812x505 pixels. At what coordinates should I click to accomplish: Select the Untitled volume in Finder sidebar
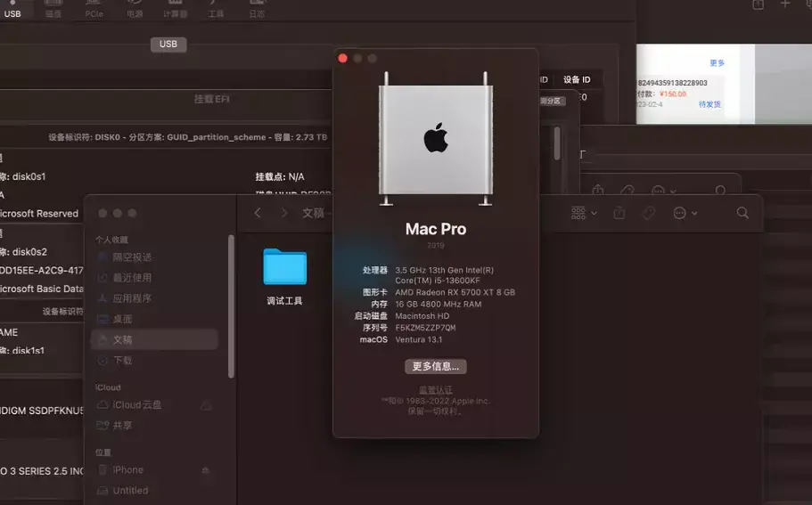(154, 491)
